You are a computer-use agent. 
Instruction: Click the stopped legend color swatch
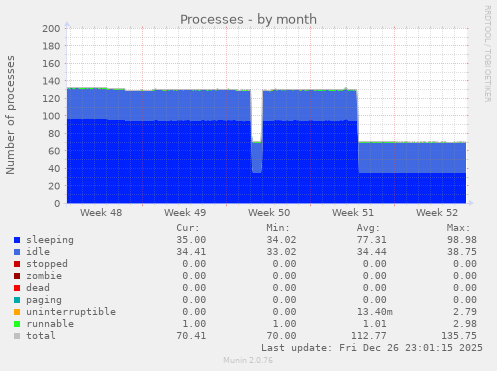pos(17,264)
